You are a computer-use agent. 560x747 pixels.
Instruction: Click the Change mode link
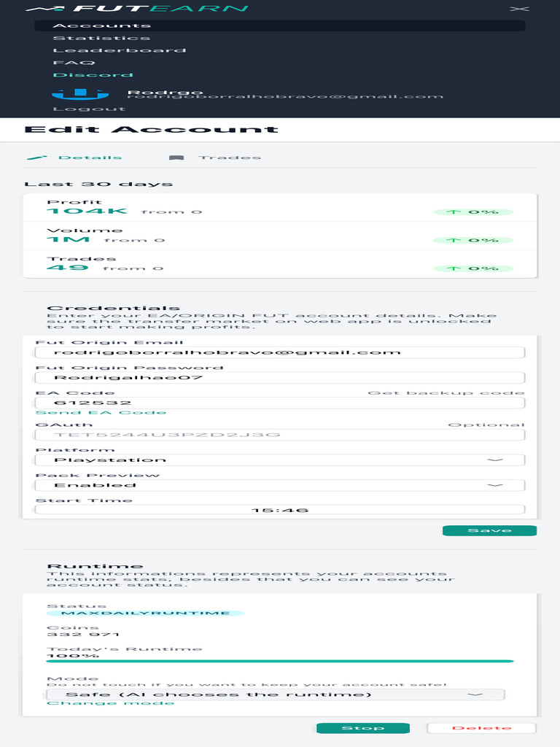pyautogui.click(x=111, y=703)
